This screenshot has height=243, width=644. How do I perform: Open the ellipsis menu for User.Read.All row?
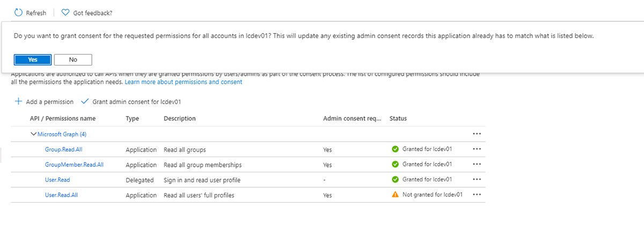point(477,195)
